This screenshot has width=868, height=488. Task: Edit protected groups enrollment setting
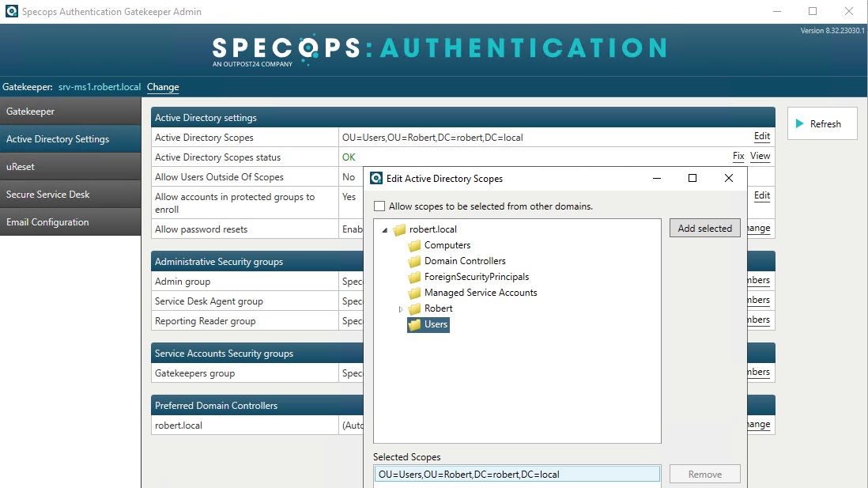tap(762, 195)
